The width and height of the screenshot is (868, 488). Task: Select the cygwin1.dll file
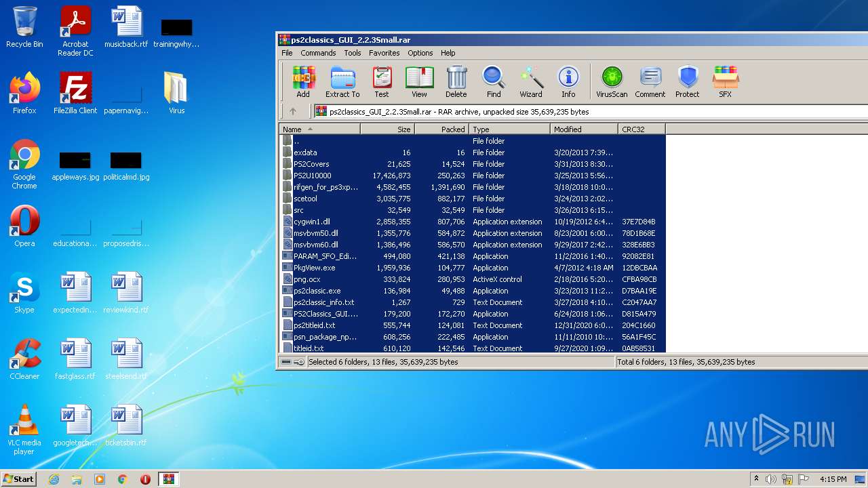tap(473, 222)
